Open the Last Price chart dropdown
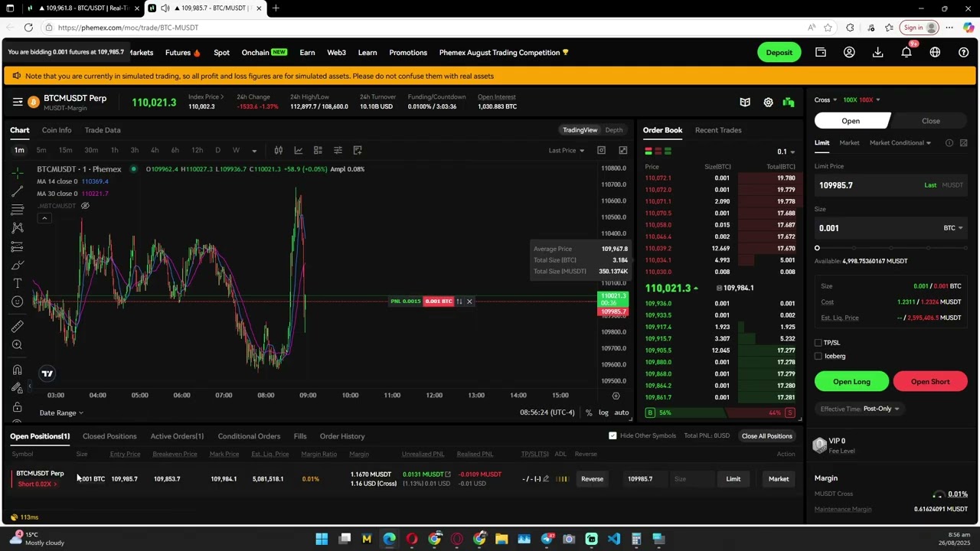 567,150
